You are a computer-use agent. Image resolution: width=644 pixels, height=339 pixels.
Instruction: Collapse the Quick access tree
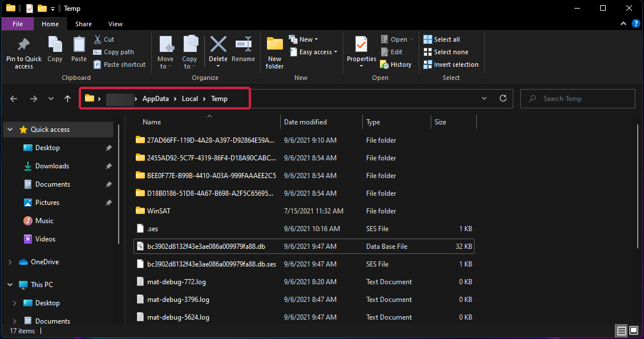[x=10, y=130]
